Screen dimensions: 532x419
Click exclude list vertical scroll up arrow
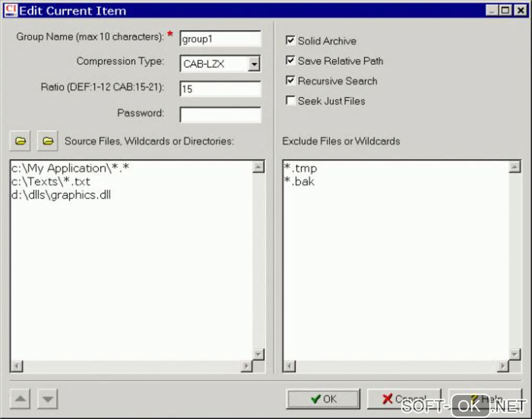pyautogui.click(x=515, y=167)
